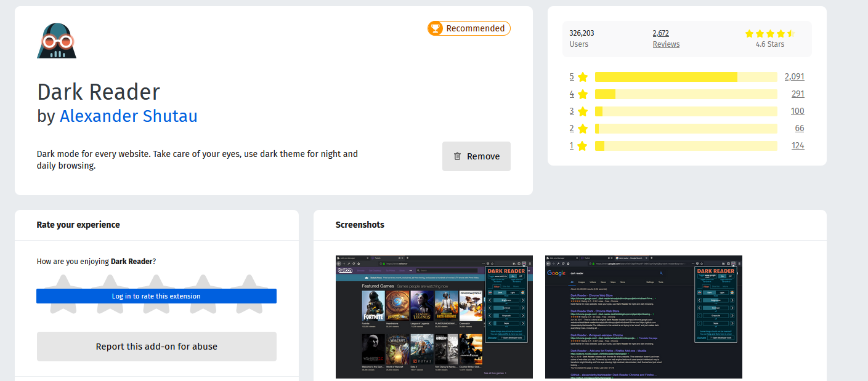Image resolution: width=868 pixels, height=381 pixels.
Task: Click the star icon in 5-star row
Action: click(x=583, y=77)
